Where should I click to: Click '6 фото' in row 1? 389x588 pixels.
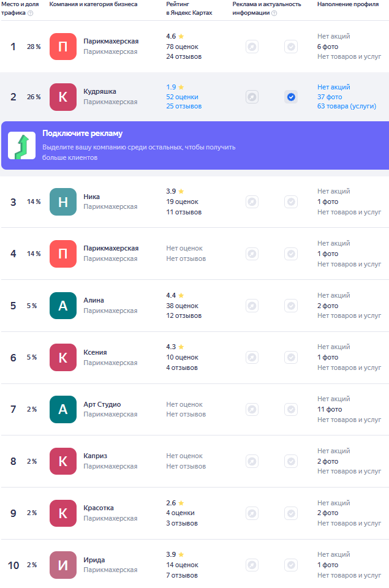(x=328, y=47)
